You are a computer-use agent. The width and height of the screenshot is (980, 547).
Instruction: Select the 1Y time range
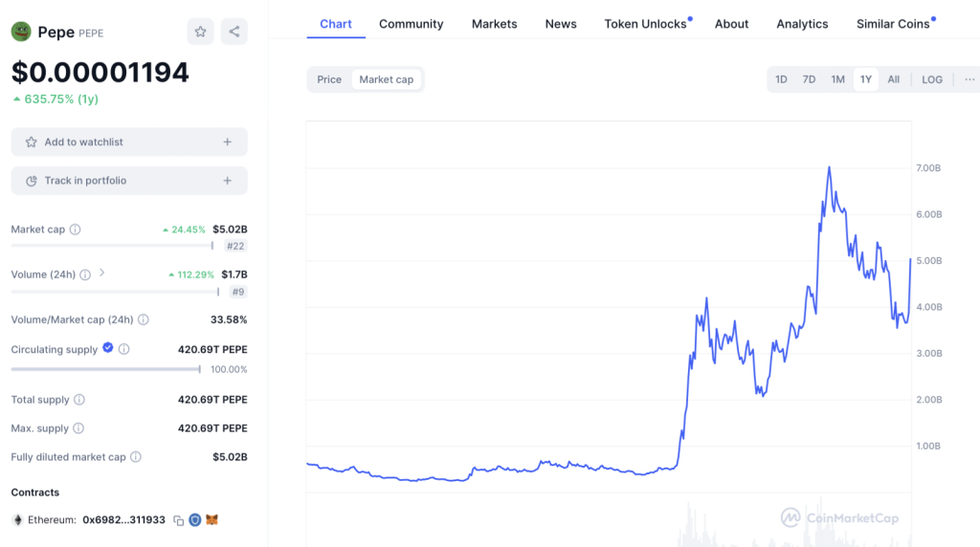(865, 79)
